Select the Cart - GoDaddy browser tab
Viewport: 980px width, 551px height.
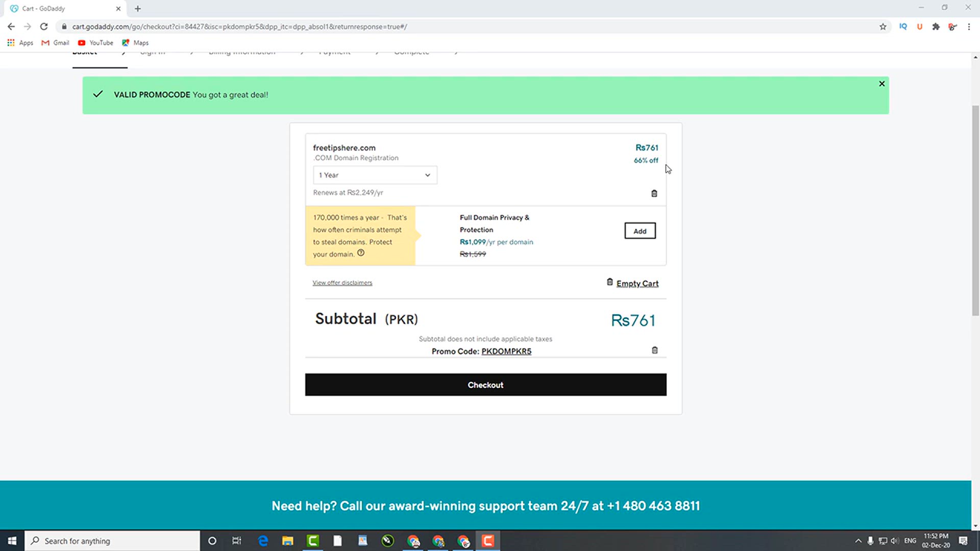[65, 9]
